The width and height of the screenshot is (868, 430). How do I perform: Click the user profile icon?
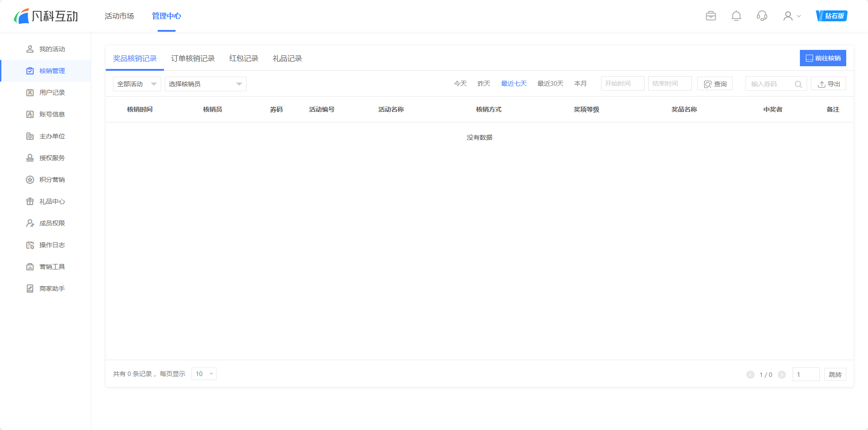[788, 16]
